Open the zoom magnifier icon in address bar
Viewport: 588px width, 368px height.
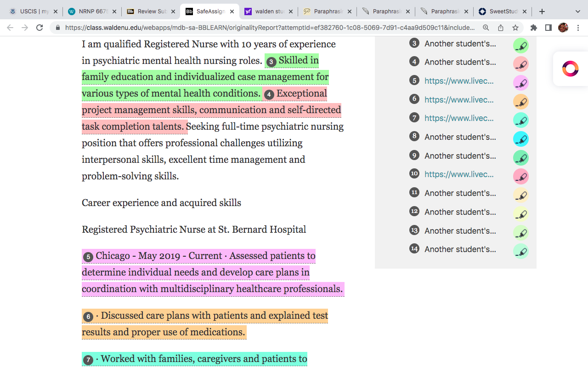486,28
